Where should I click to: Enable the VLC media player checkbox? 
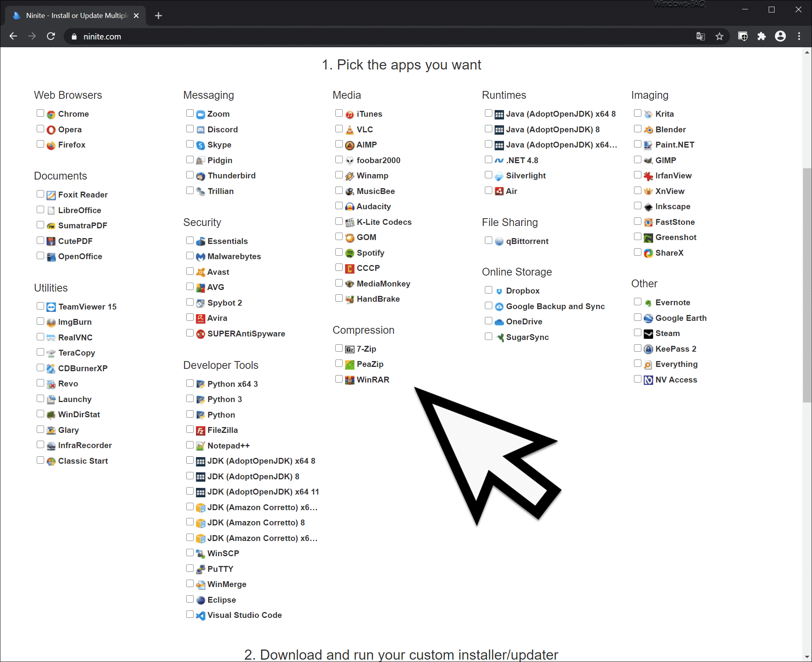pos(338,128)
